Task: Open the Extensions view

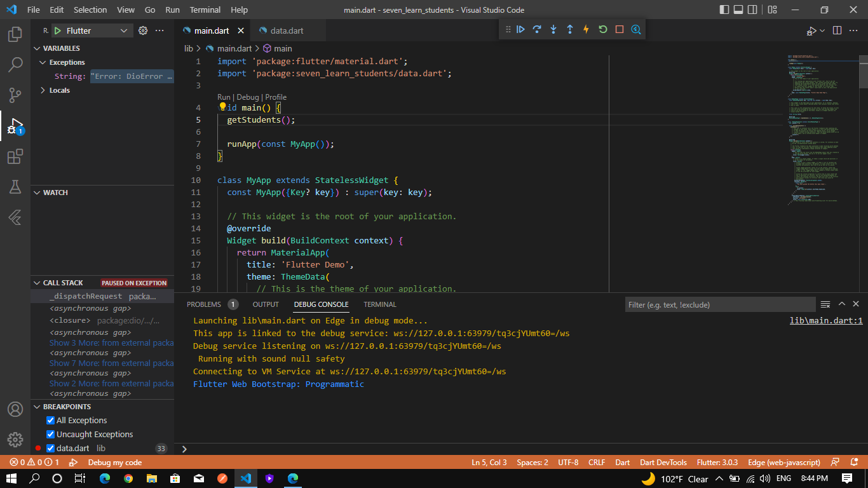Action: [x=15, y=156]
